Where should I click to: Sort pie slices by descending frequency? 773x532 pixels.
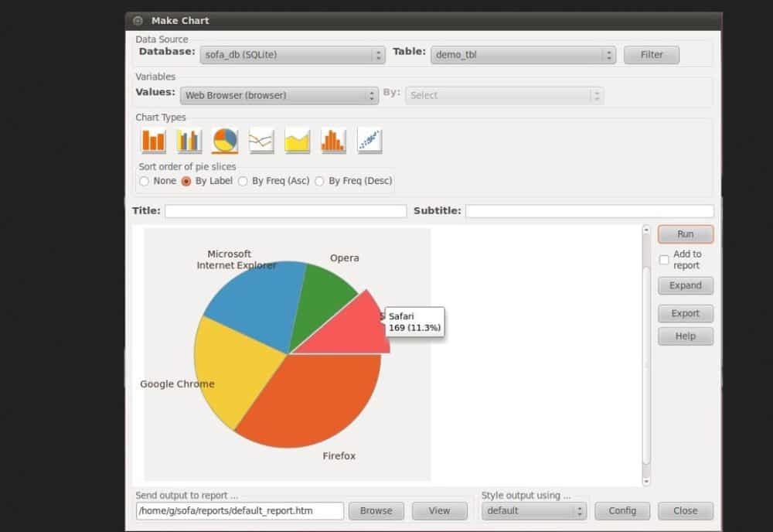click(x=319, y=181)
